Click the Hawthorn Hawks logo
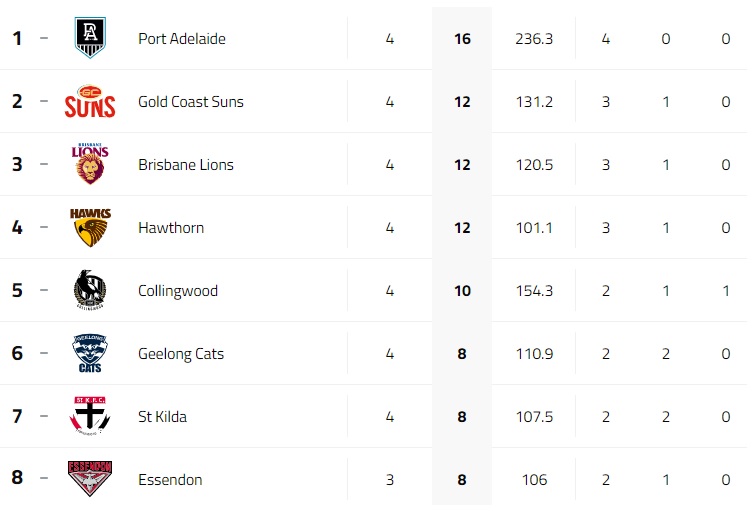 pos(90,228)
